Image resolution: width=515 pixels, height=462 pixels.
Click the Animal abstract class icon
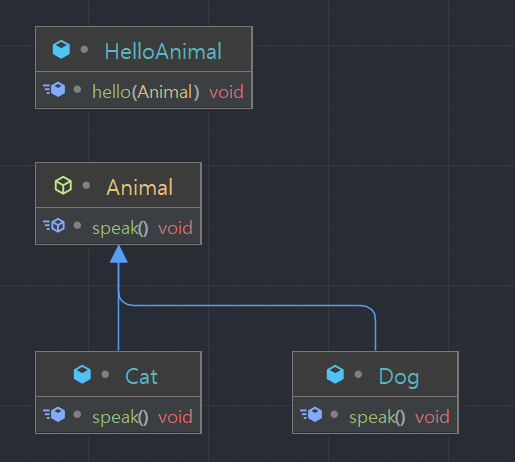click(x=63, y=185)
